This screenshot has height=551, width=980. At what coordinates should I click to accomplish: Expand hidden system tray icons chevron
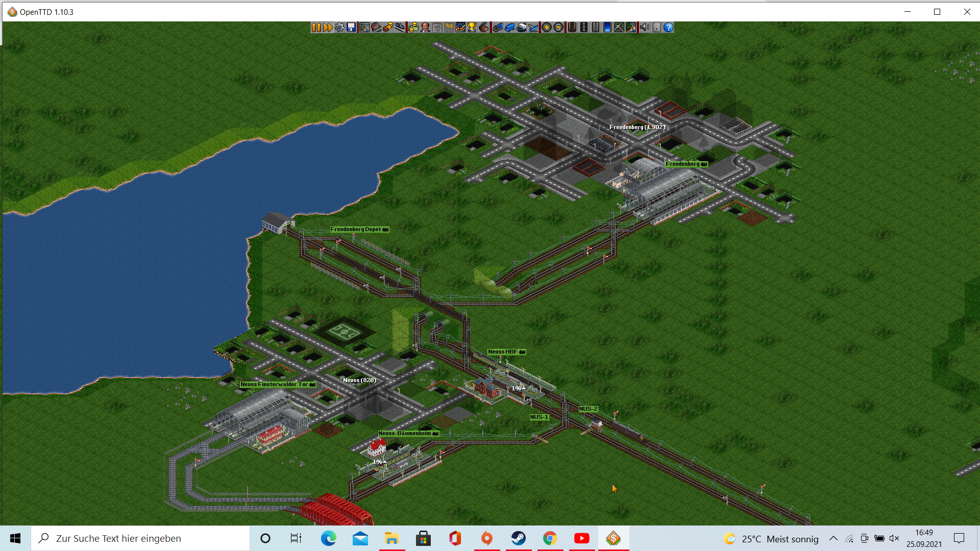click(x=833, y=538)
